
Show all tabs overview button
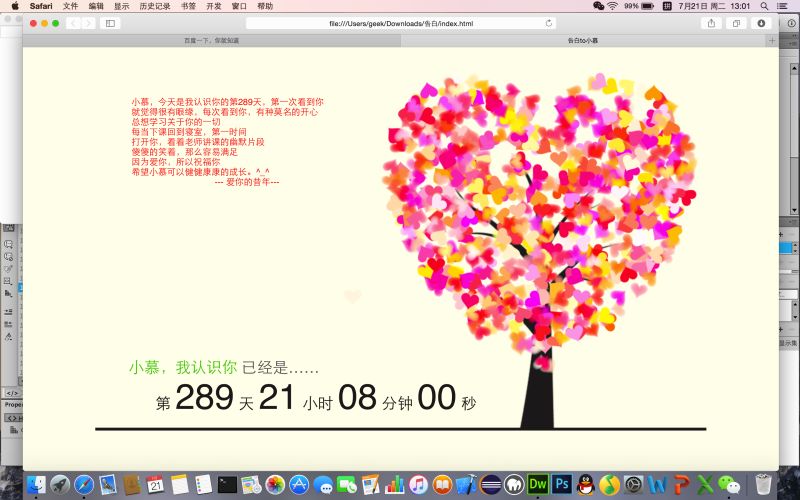736,23
